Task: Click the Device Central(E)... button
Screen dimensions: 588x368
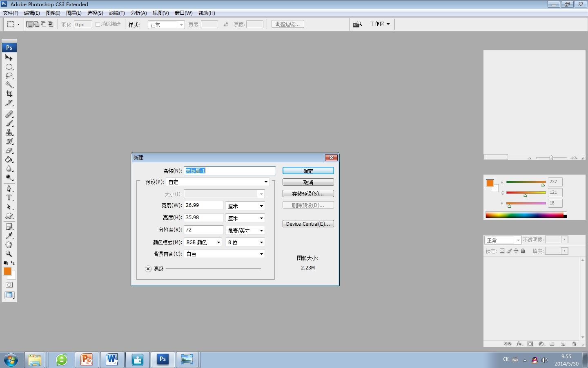Action: pyautogui.click(x=308, y=224)
